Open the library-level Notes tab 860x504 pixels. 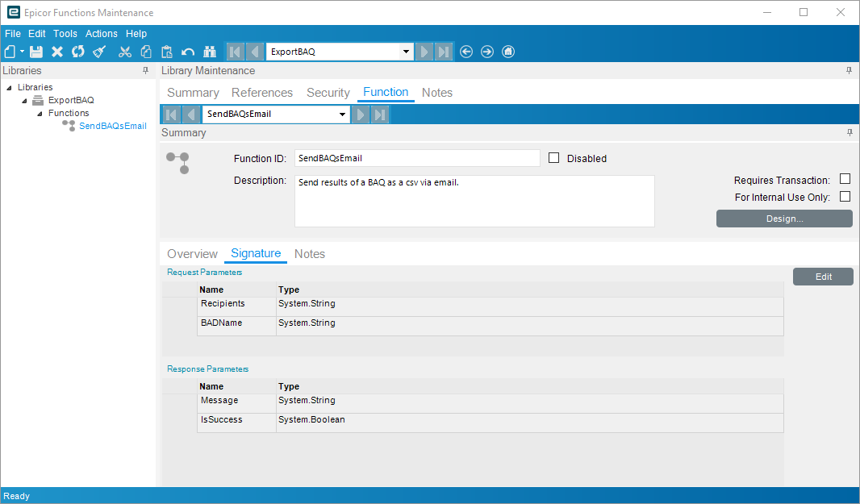pyautogui.click(x=437, y=93)
